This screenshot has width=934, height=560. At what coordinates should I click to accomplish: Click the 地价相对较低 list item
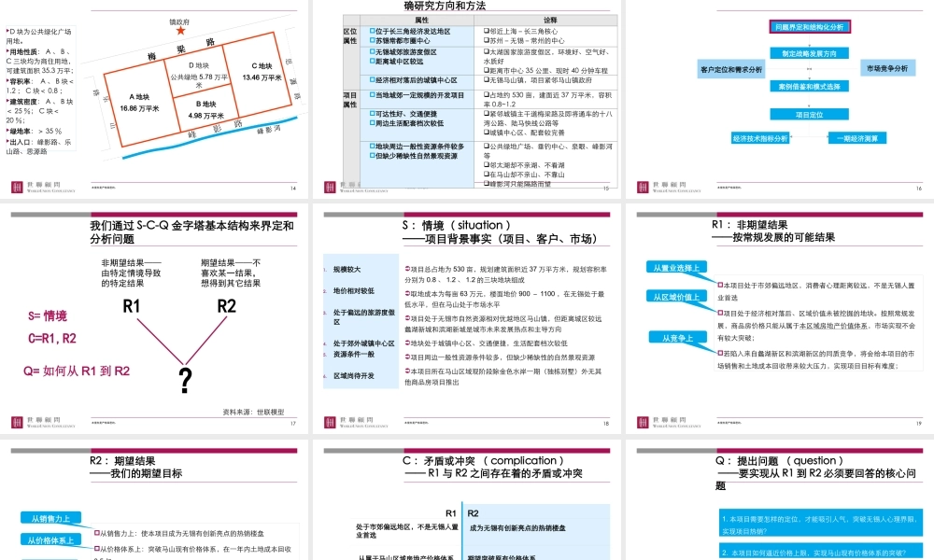tap(354, 291)
